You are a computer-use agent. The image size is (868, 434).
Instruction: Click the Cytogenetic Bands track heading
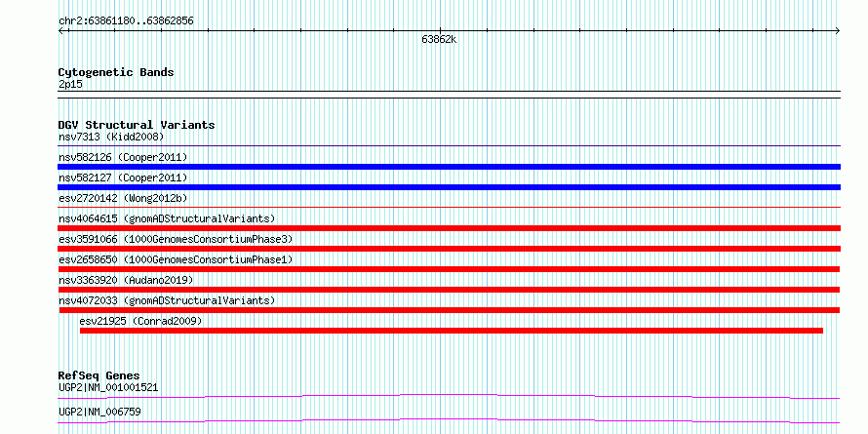[x=116, y=72]
